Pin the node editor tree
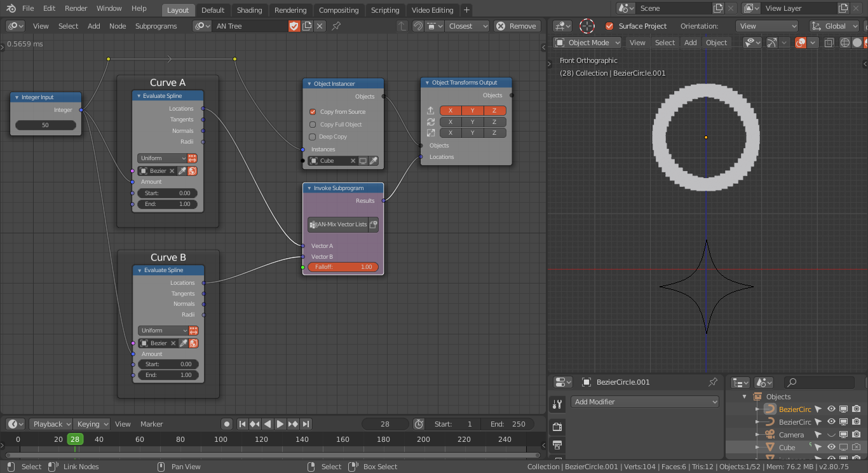Viewport: 868px width, 473px height. click(336, 26)
